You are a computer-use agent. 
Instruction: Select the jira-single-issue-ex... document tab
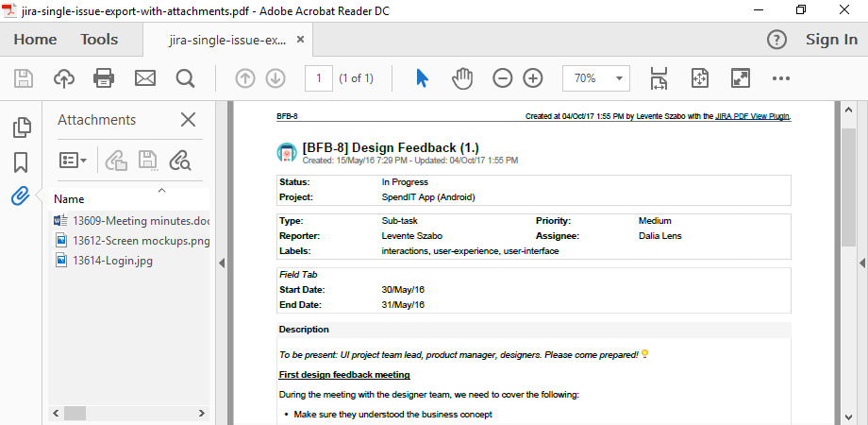[227, 40]
